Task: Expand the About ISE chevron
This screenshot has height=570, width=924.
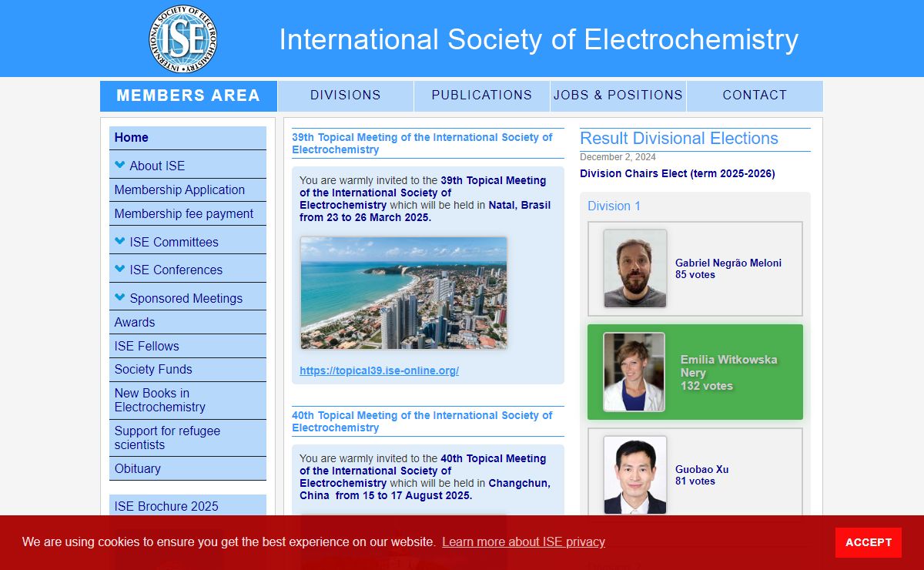Action: coord(120,165)
